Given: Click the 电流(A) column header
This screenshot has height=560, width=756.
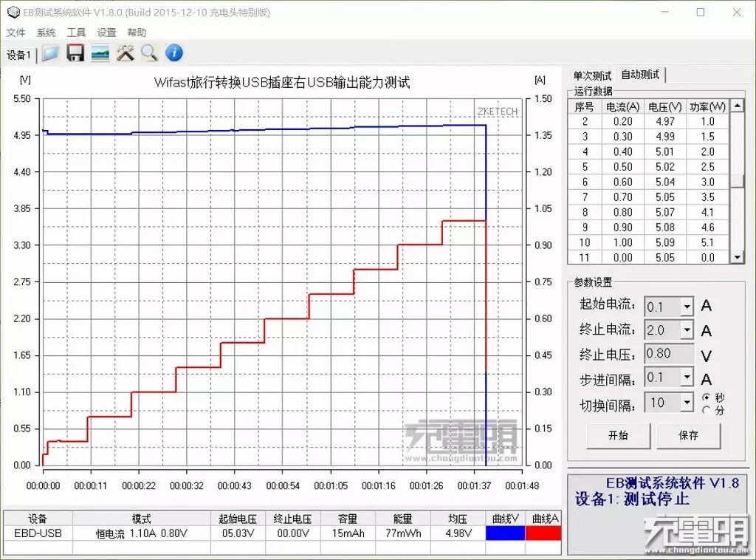Looking at the screenshot, I should (x=623, y=106).
